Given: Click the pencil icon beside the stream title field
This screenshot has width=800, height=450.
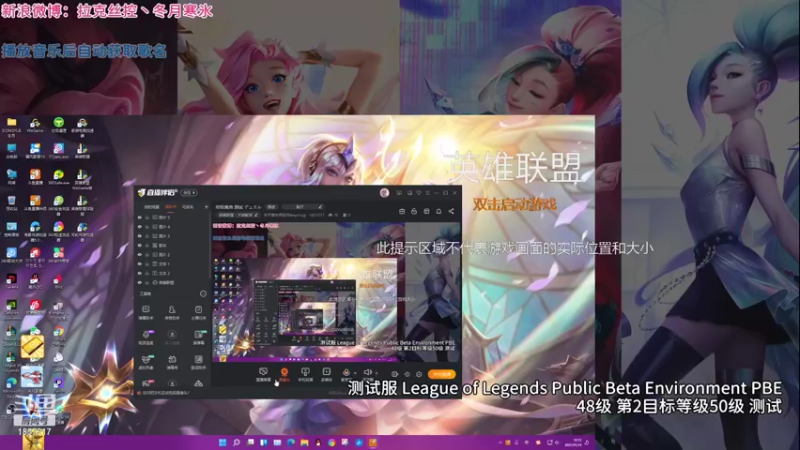Looking at the screenshot, I should [320, 207].
